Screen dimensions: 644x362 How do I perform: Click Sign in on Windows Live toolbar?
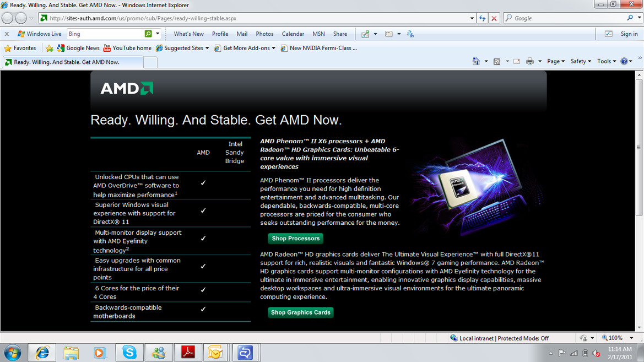(x=629, y=34)
